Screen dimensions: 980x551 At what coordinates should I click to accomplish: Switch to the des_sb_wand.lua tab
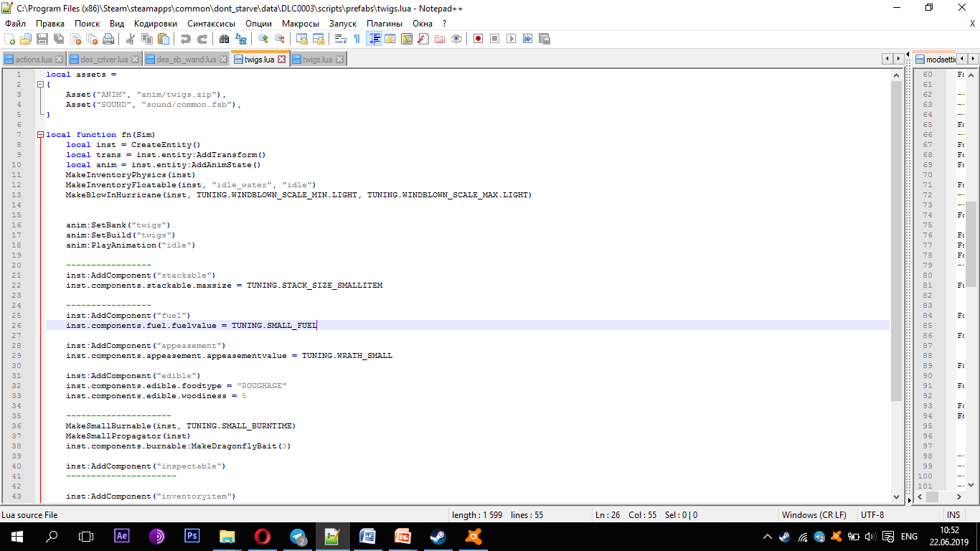pos(186,60)
